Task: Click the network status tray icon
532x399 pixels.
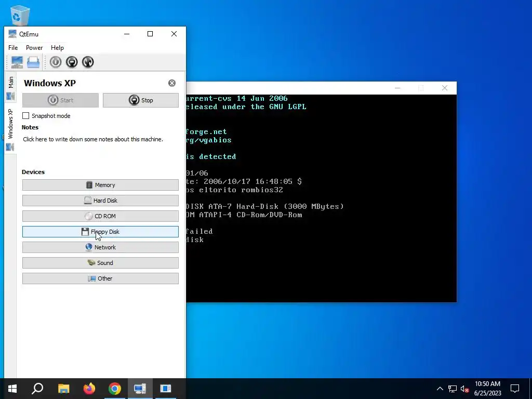Action: pyautogui.click(x=453, y=389)
